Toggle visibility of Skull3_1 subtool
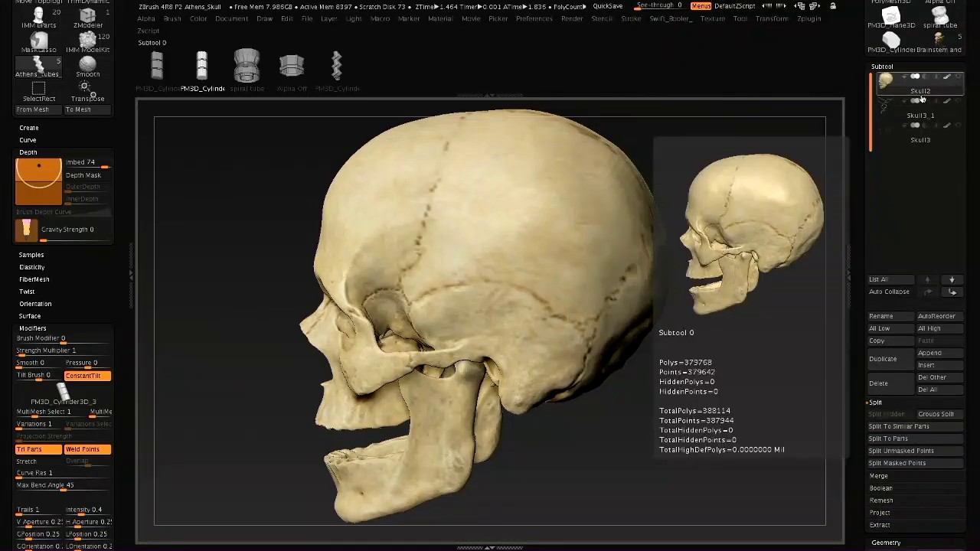Viewport: 980px width, 551px height. pyautogui.click(x=958, y=102)
